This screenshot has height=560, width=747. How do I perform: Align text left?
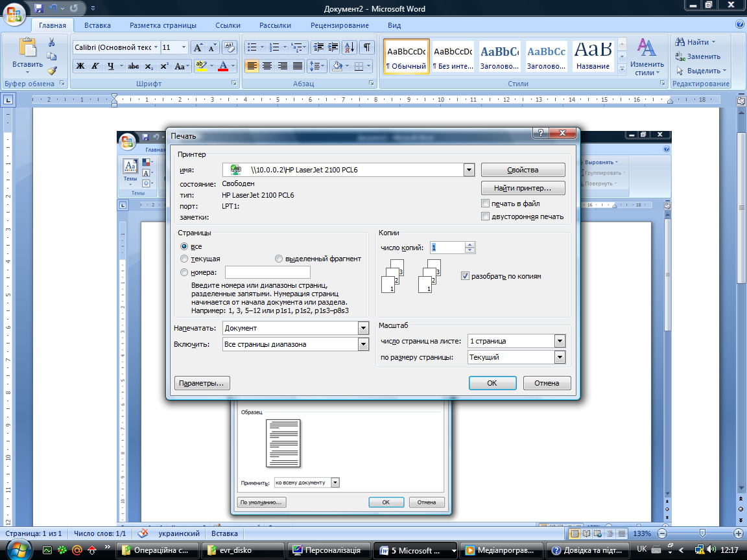(x=252, y=65)
